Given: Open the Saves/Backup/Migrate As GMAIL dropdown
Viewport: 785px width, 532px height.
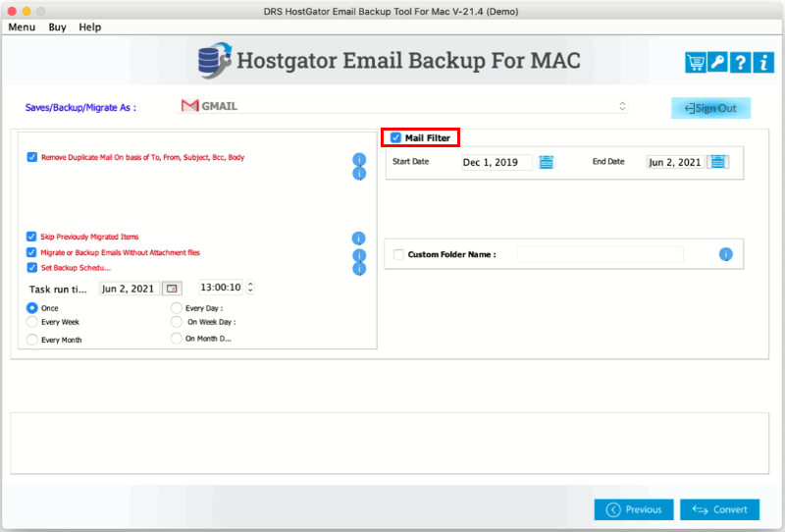Looking at the screenshot, I should (402, 106).
